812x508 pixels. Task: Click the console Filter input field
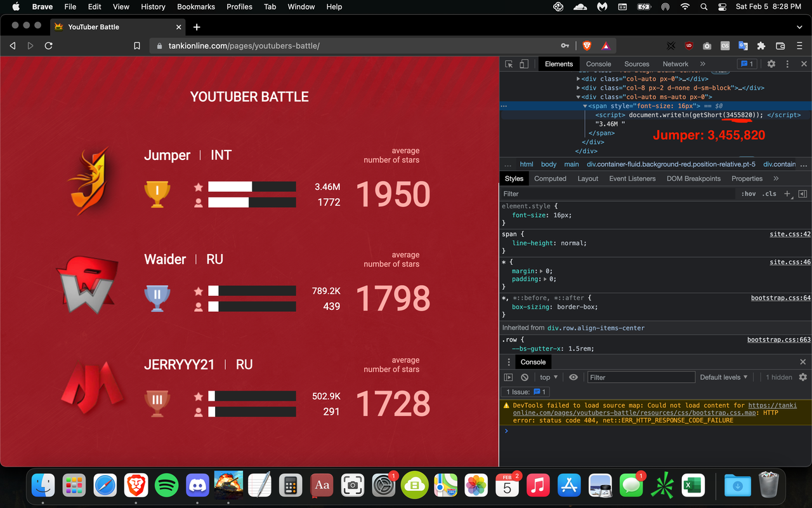[x=641, y=377]
